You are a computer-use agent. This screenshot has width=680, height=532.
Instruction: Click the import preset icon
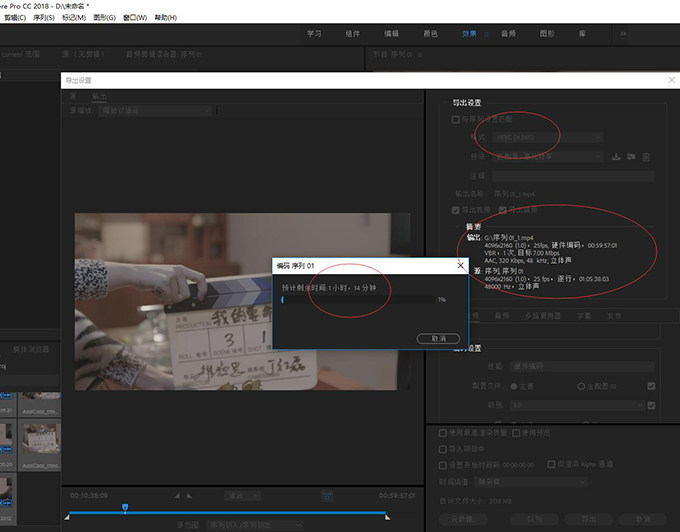coord(631,157)
